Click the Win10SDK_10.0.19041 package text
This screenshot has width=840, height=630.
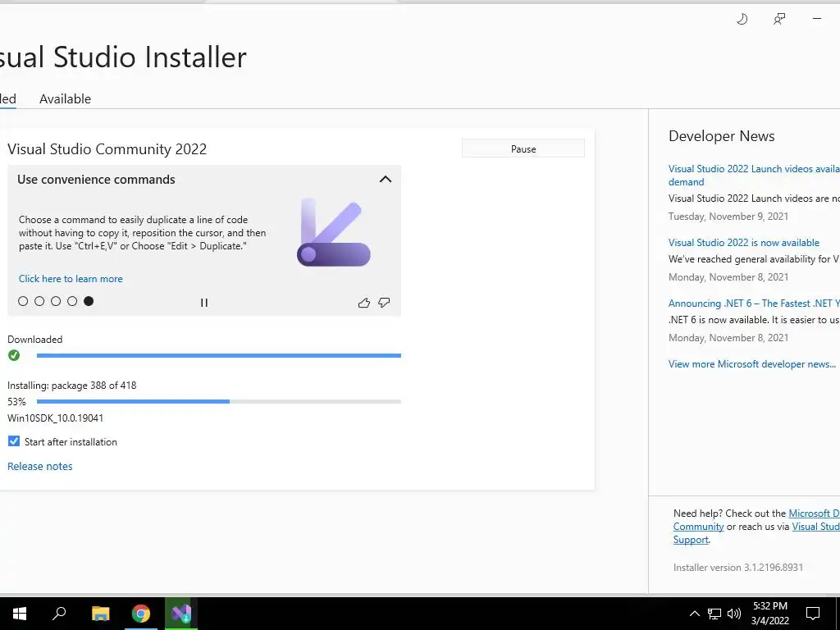[55, 418]
